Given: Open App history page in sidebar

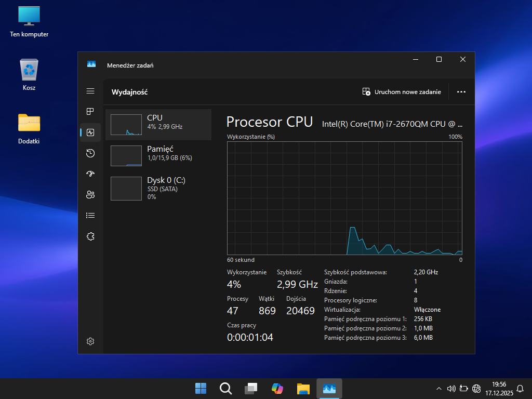Looking at the screenshot, I should [x=90, y=153].
